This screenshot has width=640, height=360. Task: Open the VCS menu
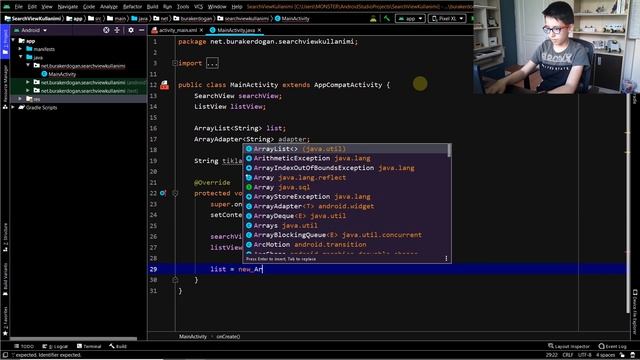198,7
